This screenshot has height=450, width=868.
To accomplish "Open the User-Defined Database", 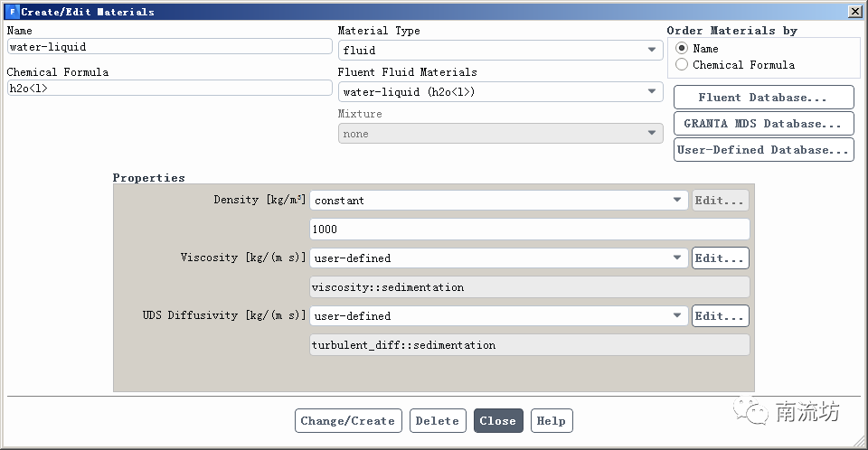I will [x=763, y=150].
